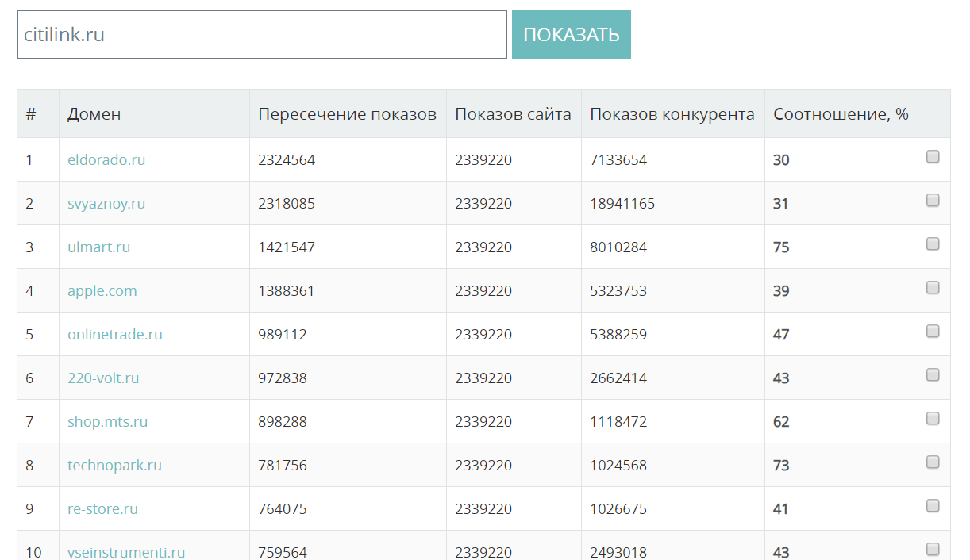Select the ulmart.ru row checkbox
Screen dimensions: 970x560
pos(933,244)
